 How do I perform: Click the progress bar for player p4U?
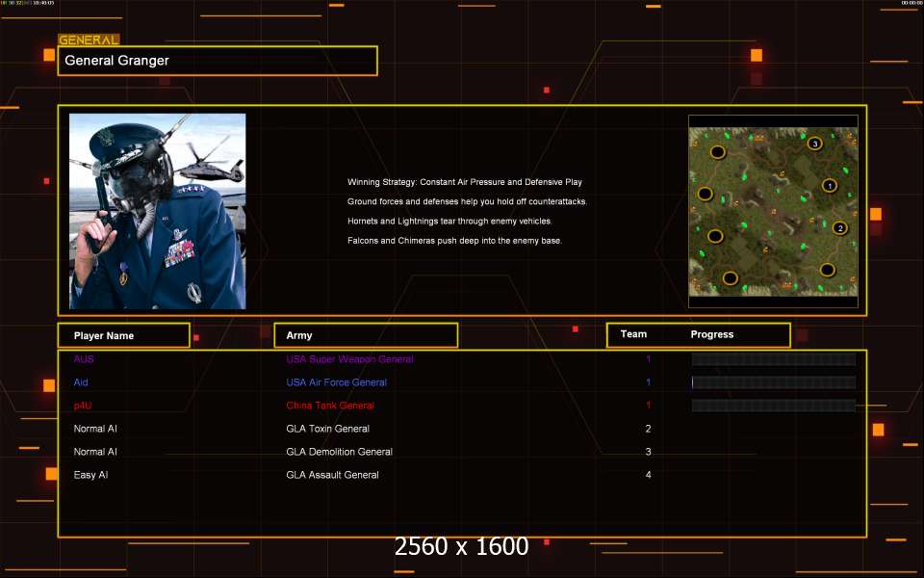pos(773,406)
